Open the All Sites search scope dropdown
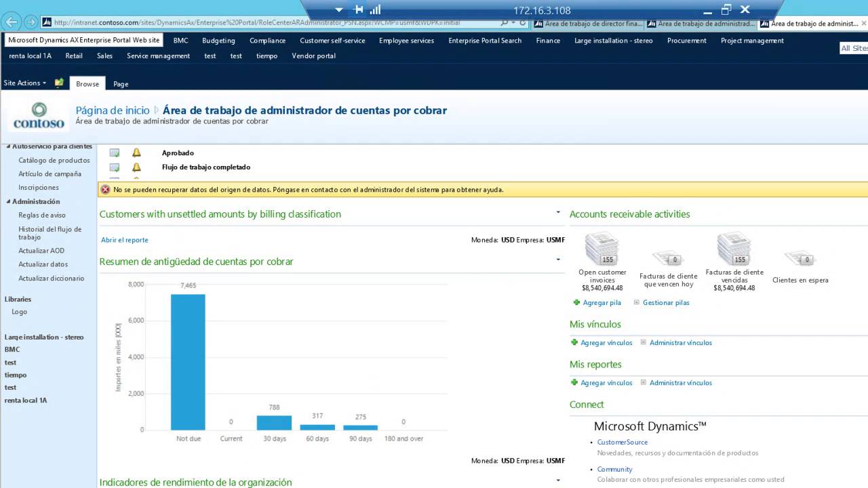Screen dimensions: 868x488 click(x=853, y=48)
